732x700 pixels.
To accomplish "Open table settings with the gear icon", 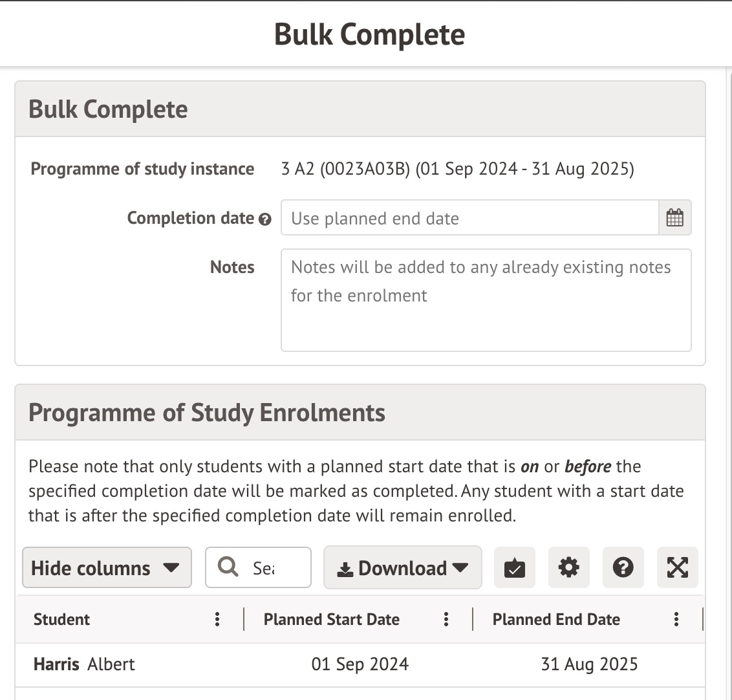I will tap(568, 568).
